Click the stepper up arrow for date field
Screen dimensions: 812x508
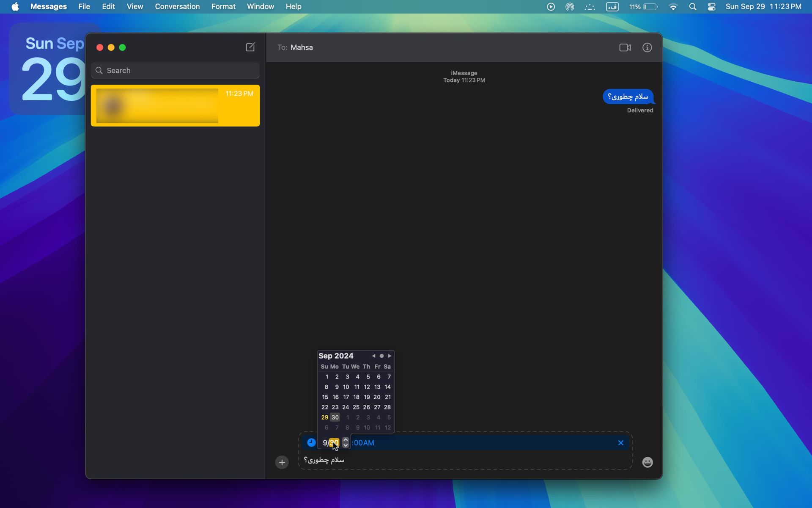coord(345,439)
